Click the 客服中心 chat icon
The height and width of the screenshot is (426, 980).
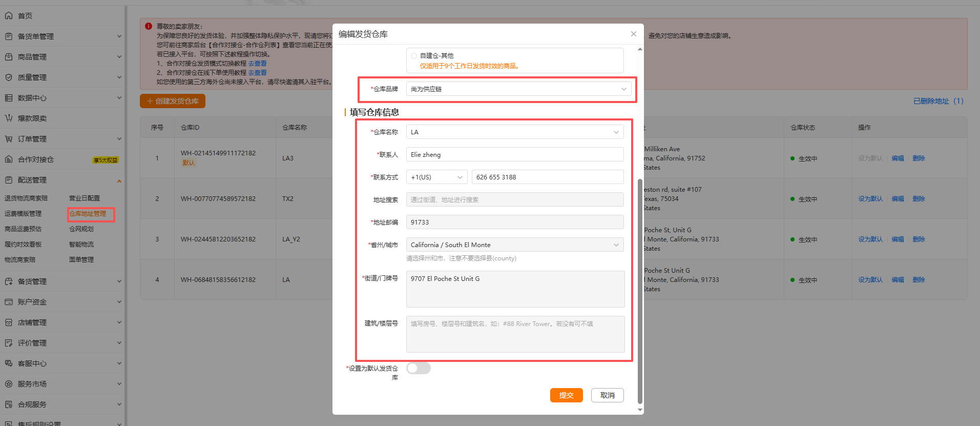pyautogui.click(x=9, y=363)
